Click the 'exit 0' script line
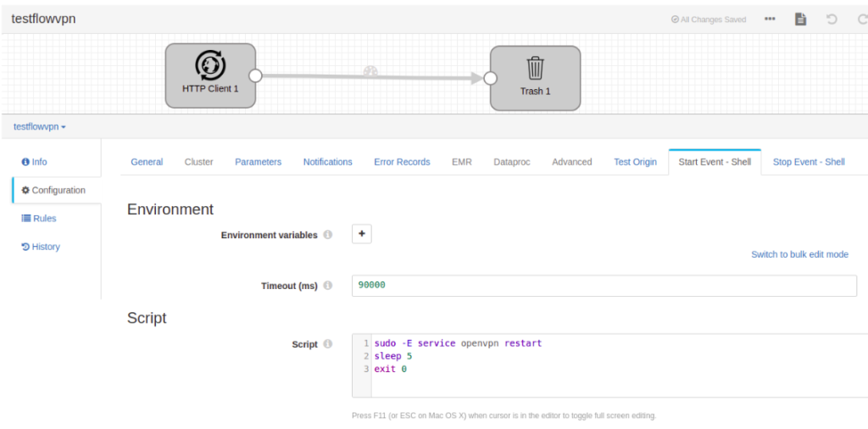 point(390,369)
